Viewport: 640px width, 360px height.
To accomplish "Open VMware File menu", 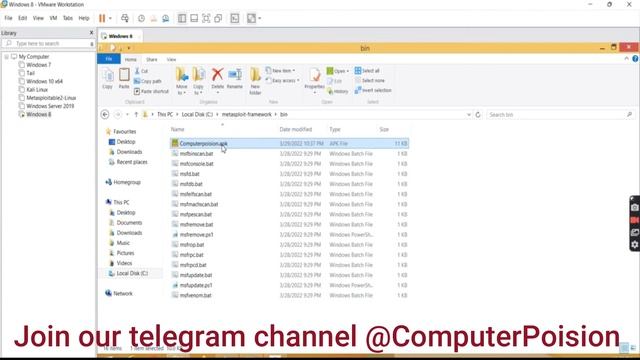I will point(8,18).
